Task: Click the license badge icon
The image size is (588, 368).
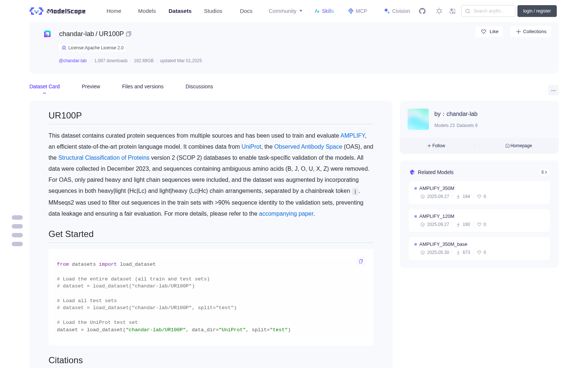Action: (64, 48)
